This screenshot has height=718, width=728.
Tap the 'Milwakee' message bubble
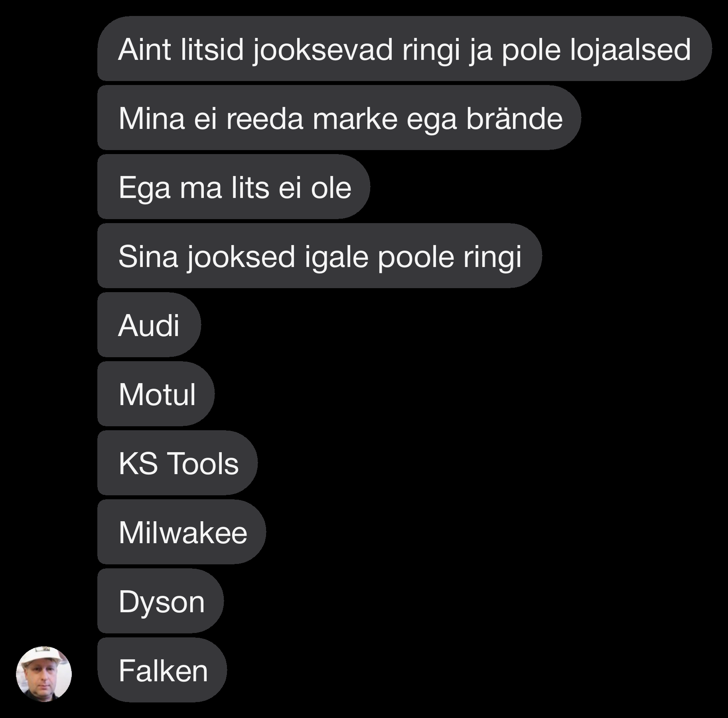182,532
